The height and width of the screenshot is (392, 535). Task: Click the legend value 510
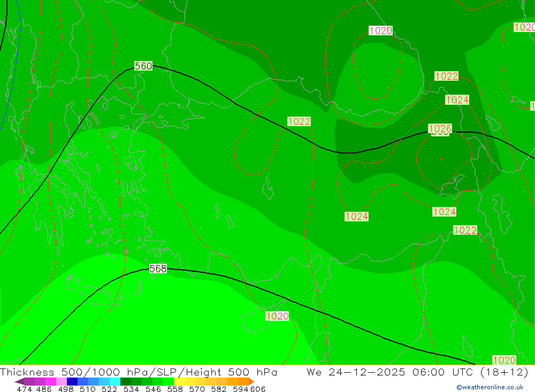point(87,389)
